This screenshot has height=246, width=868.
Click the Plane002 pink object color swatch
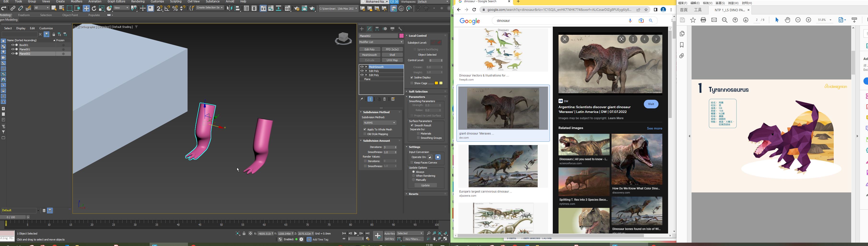401,36
